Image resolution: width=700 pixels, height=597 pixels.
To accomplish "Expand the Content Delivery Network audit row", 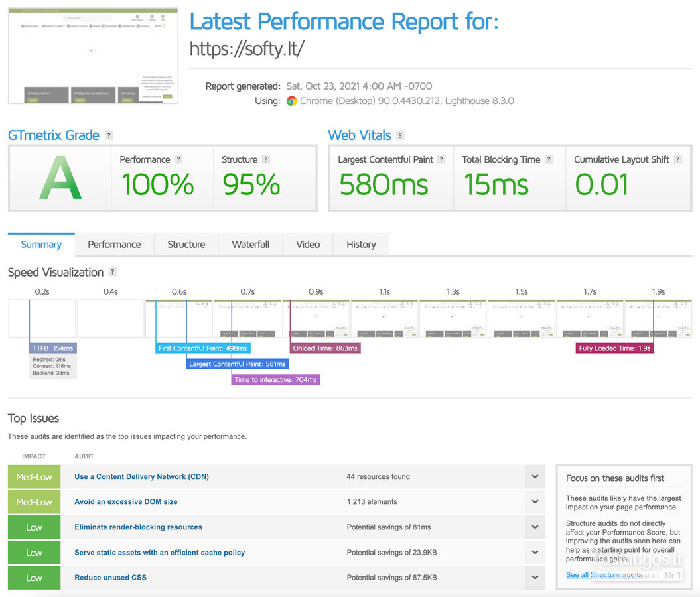I will pyautogui.click(x=535, y=477).
